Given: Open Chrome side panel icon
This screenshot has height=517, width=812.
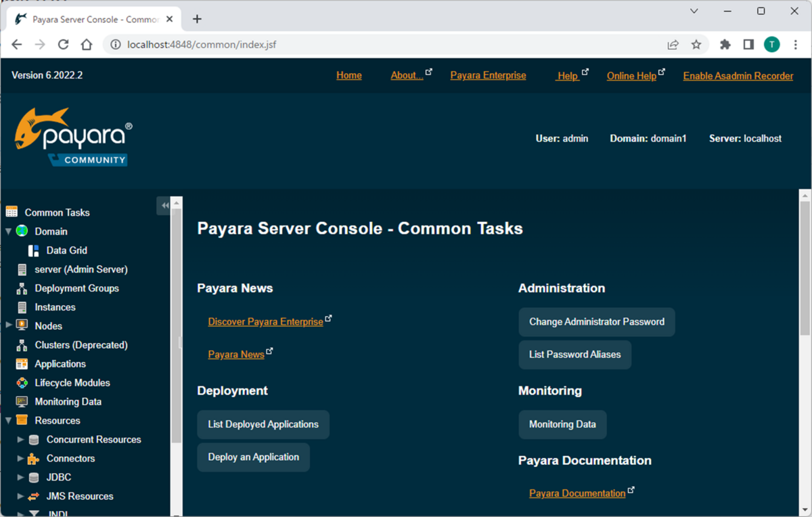Looking at the screenshot, I should (x=748, y=45).
